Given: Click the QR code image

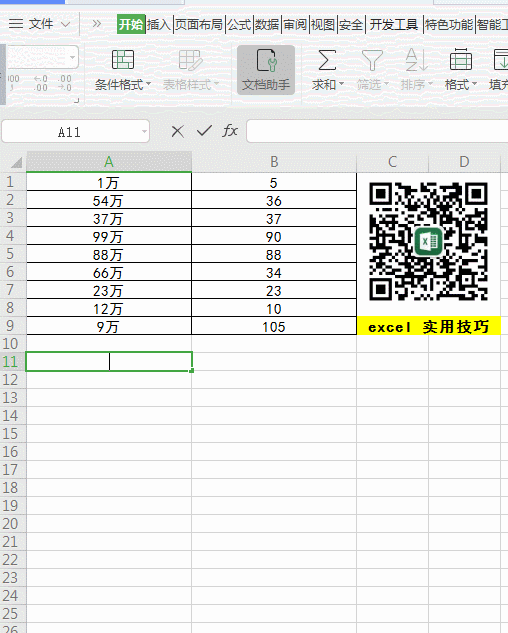Looking at the screenshot, I should click(x=428, y=241).
